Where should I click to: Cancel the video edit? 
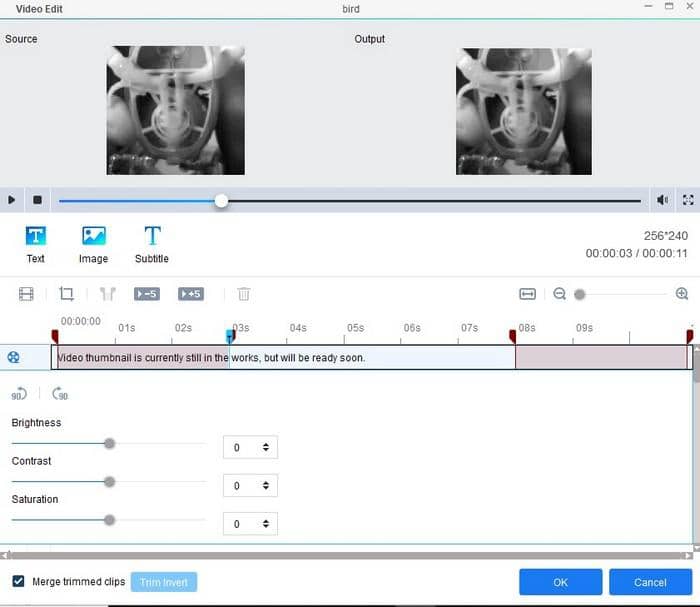coord(650,582)
